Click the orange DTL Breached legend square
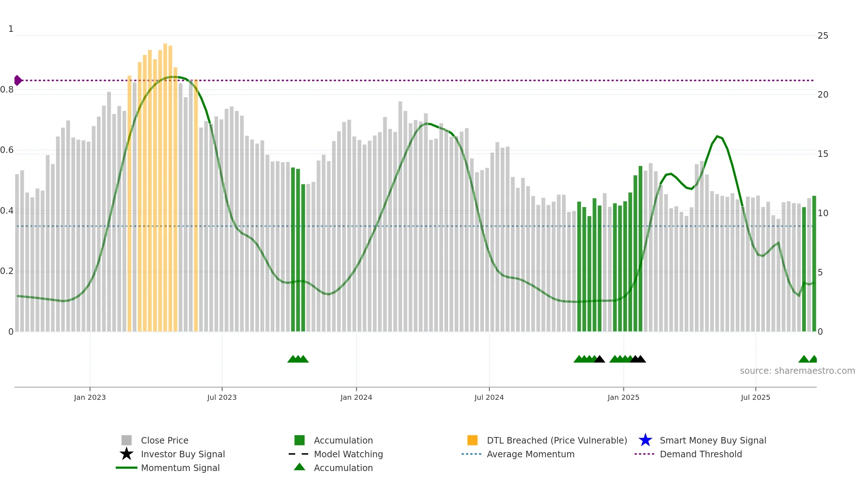 (472, 440)
